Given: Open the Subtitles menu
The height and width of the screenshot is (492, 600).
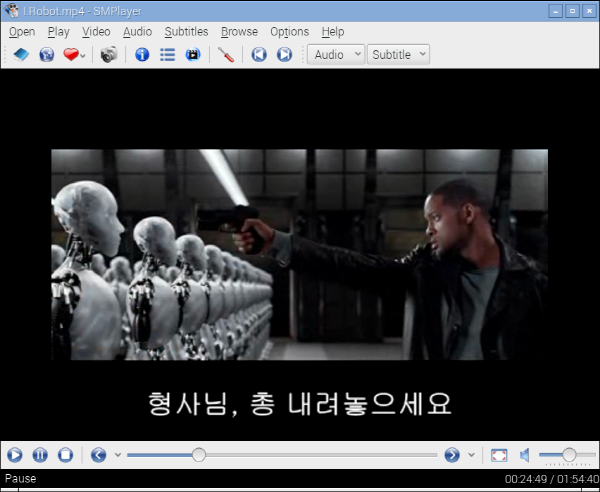Looking at the screenshot, I should (x=186, y=32).
